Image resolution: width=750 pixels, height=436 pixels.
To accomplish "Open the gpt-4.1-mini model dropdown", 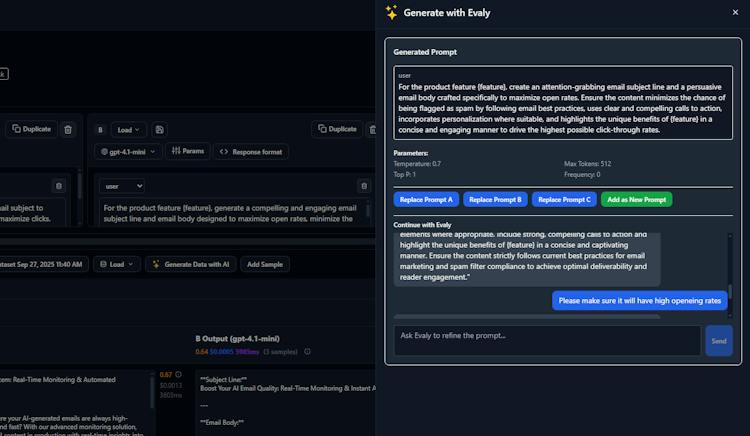I will tap(128, 152).
